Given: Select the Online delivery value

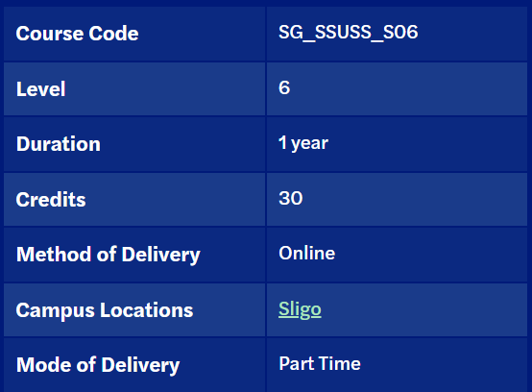Looking at the screenshot, I should pos(306,254).
